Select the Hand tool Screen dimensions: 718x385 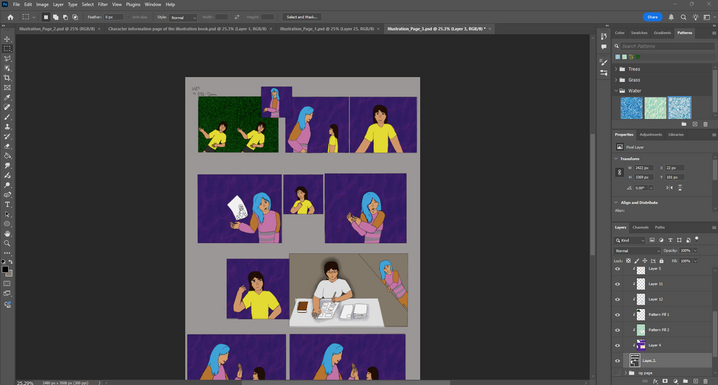(x=7, y=234)
